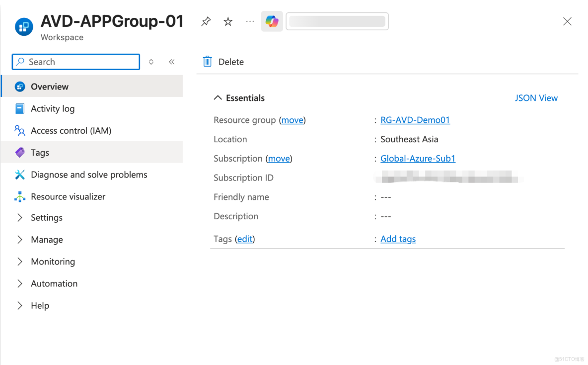This screenshot has width=588, height=365.
Task: Add workspace to favorites via star icon
Action: (227, 21)
